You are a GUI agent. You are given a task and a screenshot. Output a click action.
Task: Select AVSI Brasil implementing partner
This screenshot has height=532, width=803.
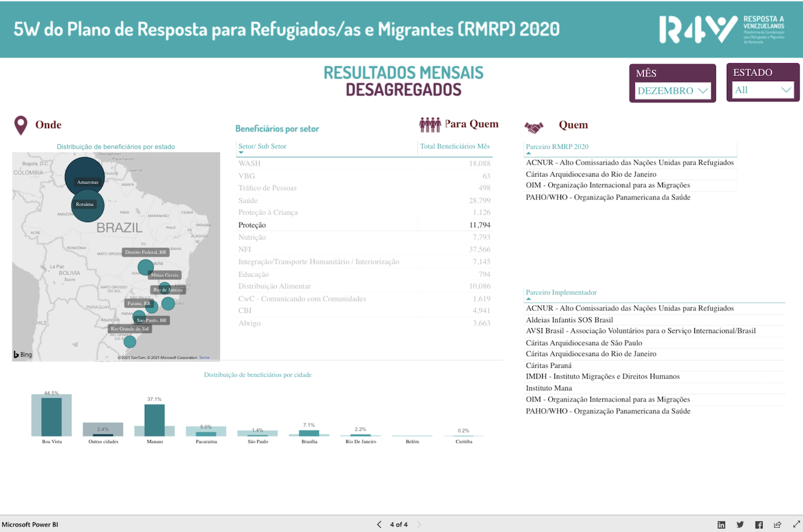point(654,331)
